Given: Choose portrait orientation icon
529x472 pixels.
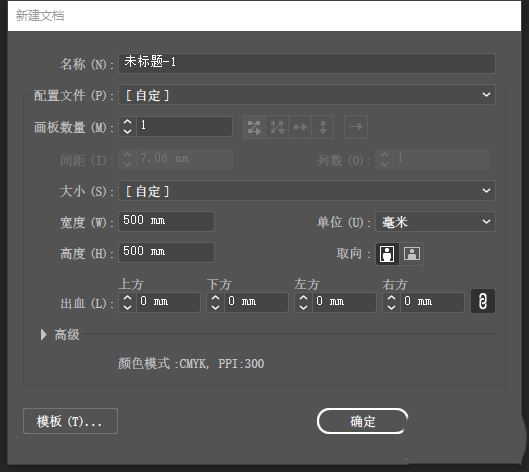Looking at the screenshot, I should pos(387,253).
